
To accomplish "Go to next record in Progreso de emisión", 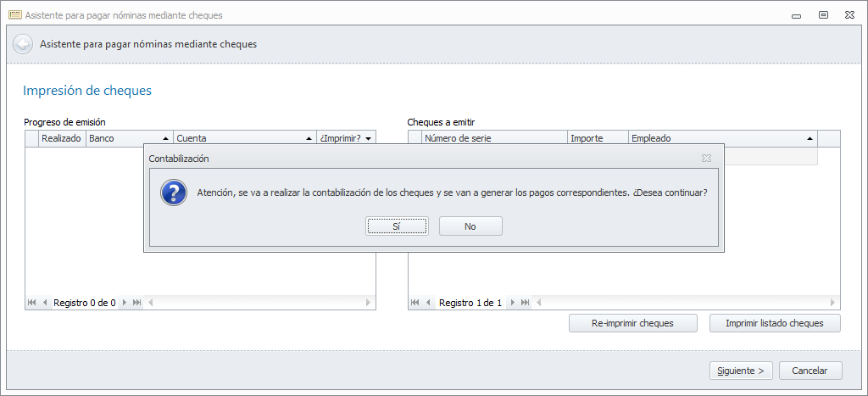I will pos(125,303).
